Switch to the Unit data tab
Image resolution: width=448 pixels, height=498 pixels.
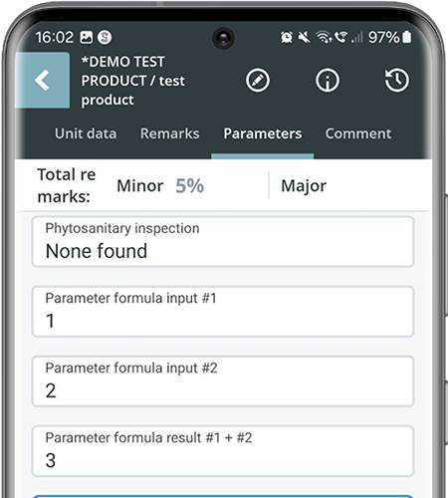point(86,133)
